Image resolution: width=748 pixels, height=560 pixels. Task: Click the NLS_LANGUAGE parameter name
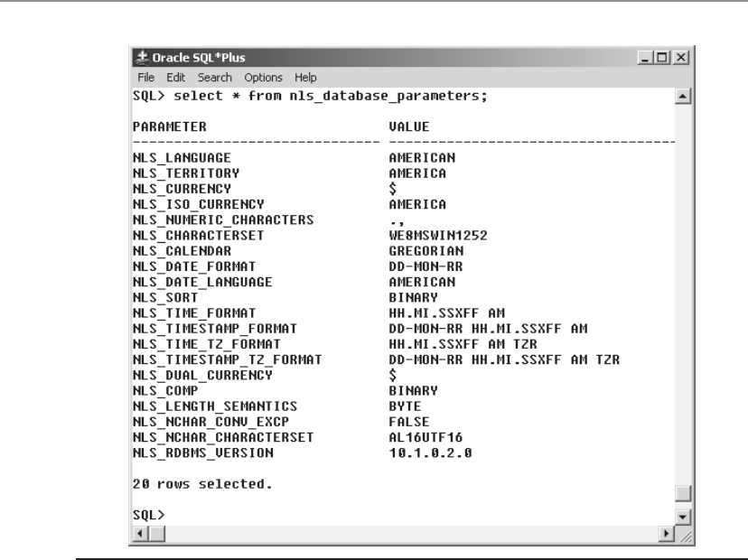click(x=182, y=158)
